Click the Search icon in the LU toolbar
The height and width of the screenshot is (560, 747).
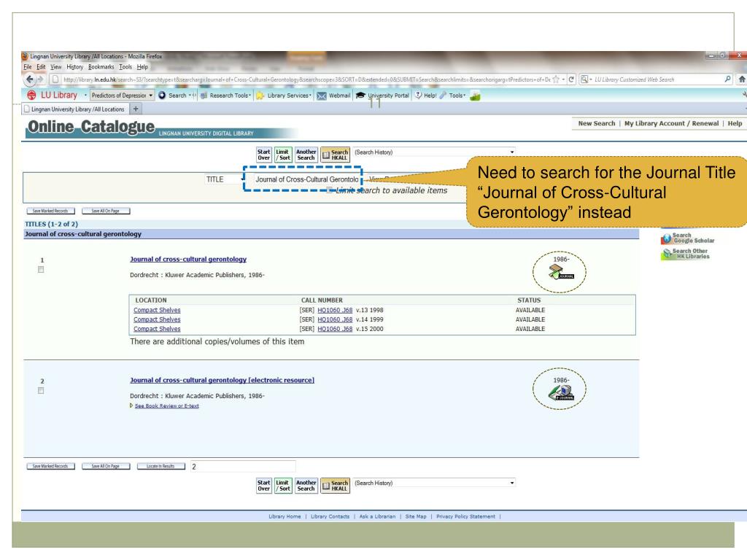[x=163, y=96]
